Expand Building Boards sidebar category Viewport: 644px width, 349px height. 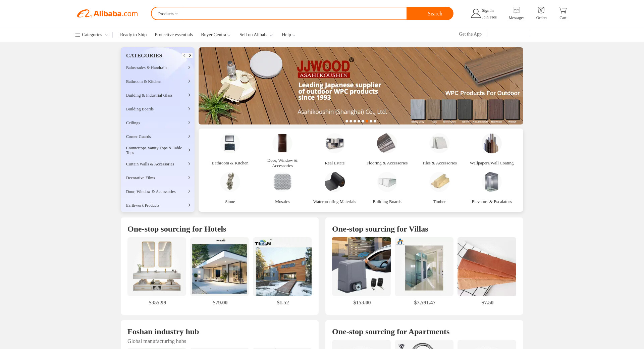[x=158, y=109]
